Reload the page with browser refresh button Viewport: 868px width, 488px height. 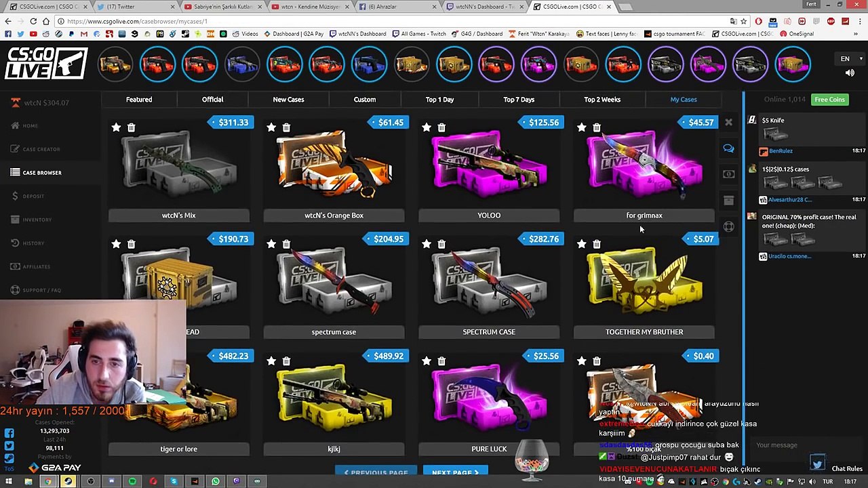pyautogui.click(x=34, y=21)
